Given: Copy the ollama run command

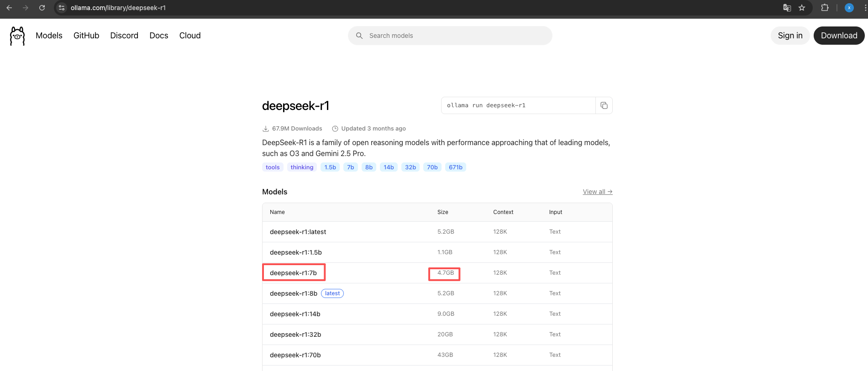Looking at the screenshot, I should coord(604,105).
